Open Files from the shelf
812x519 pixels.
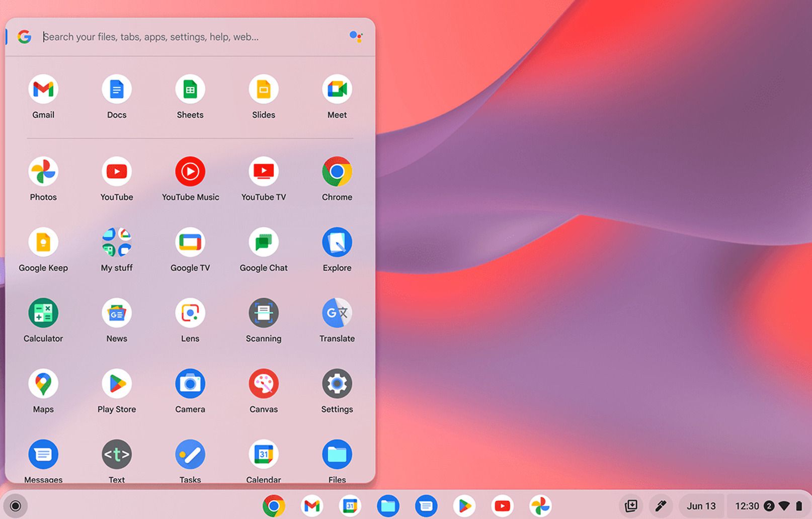pyautogui.click(x=388, y=505)
